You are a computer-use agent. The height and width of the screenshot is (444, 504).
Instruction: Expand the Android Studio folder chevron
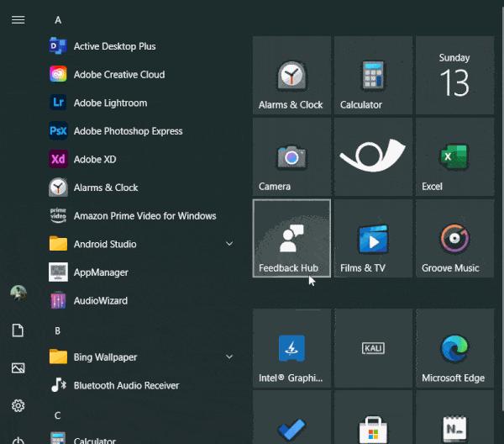[x=229, y=244]
